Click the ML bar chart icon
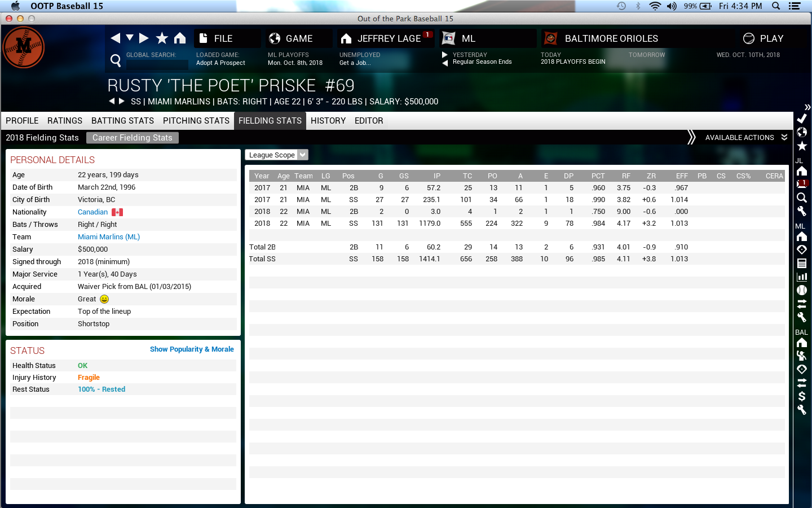Image resolution: width=812 pixels, height=508 pixels. point(802,277)
